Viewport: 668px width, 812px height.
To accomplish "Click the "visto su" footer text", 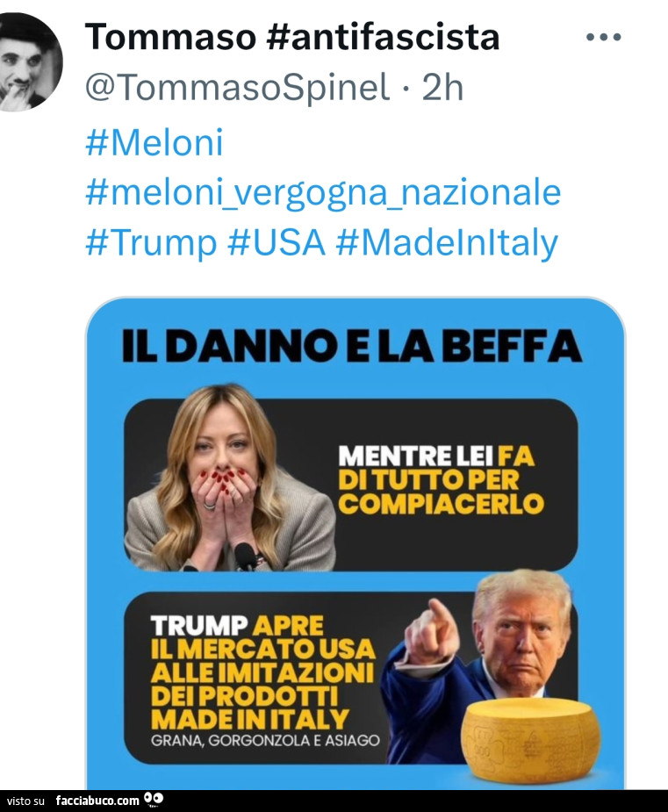I will (25, 801).
